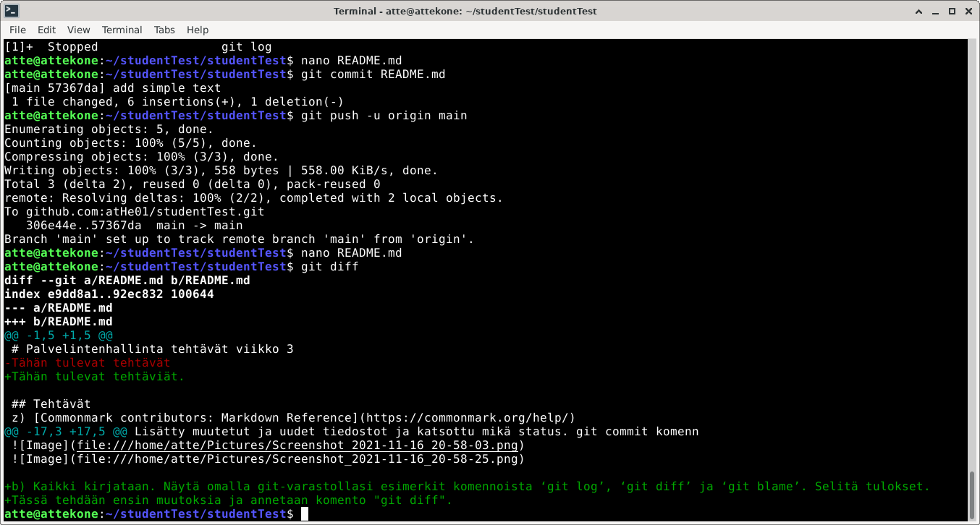Click 'diff --git a/README.md b/README.md' line

(x=127, y=281)
